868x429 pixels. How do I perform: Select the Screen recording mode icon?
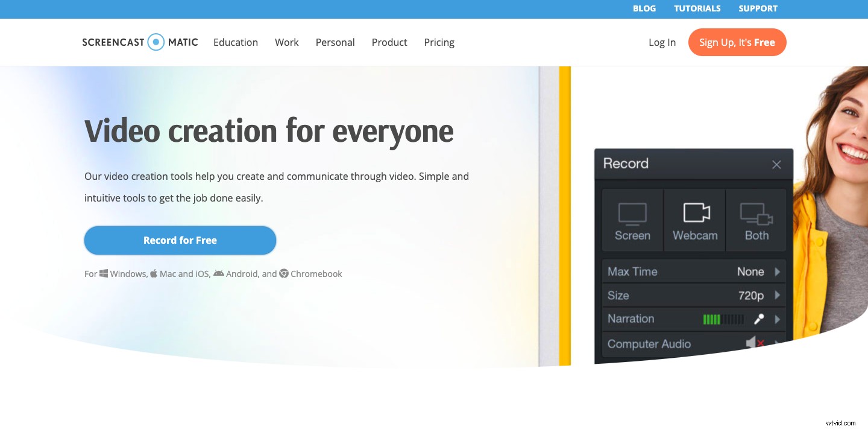(632, 214)
